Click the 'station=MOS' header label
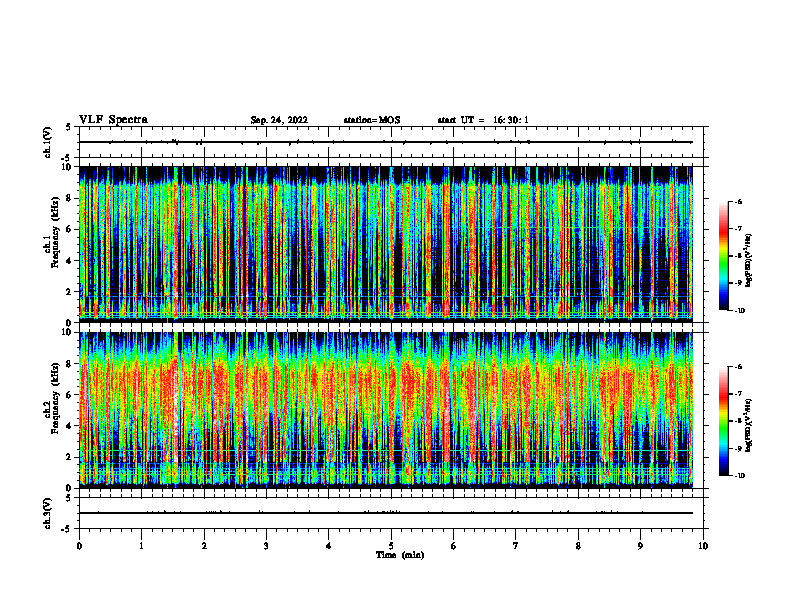Screen dimensions: 792x612 pos(372,120)
